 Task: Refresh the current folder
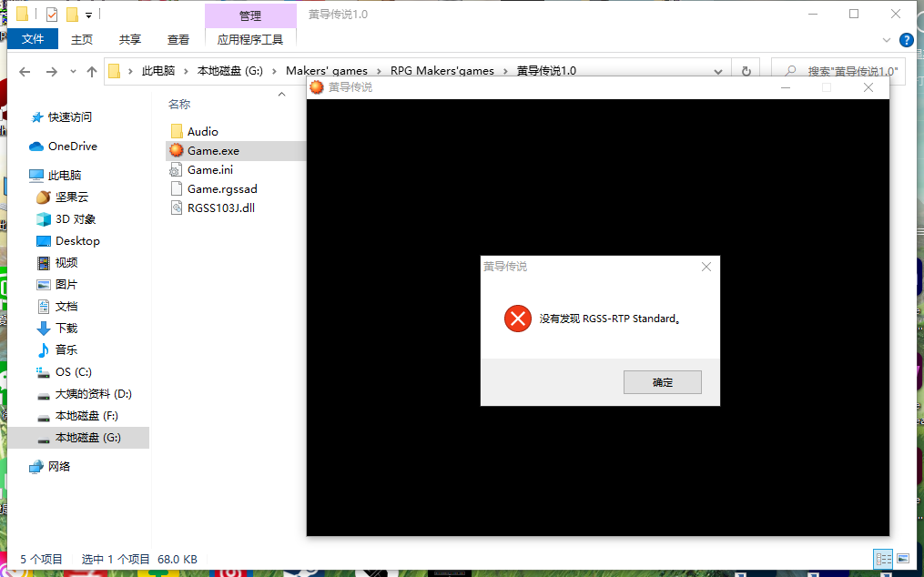pos(746,72)
